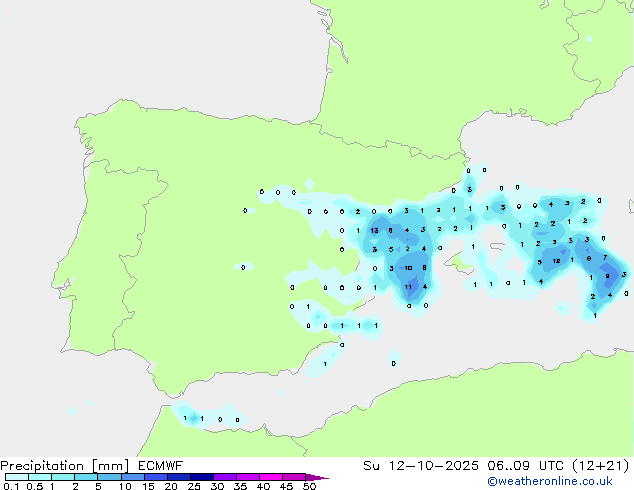Click the above-50 arrow tip of legend
Viewport: 634px width, 490px height.
pos(317,477)
